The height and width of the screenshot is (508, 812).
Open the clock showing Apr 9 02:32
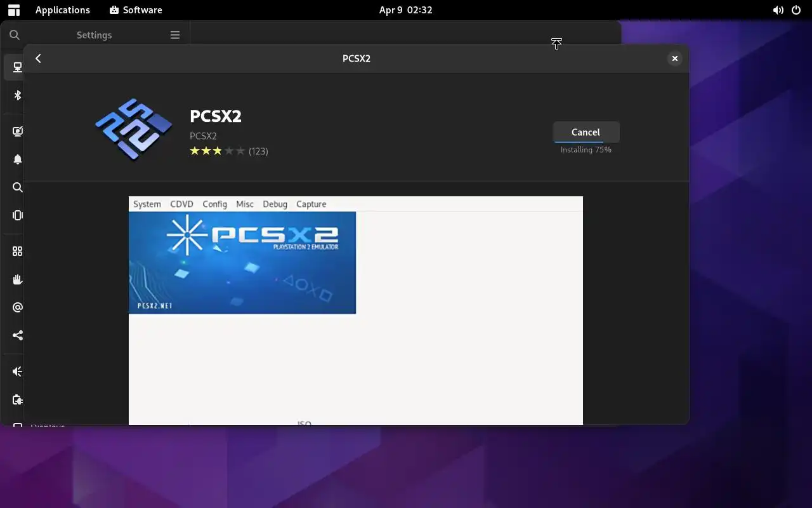pyautogui.click(x=406, y=10)
